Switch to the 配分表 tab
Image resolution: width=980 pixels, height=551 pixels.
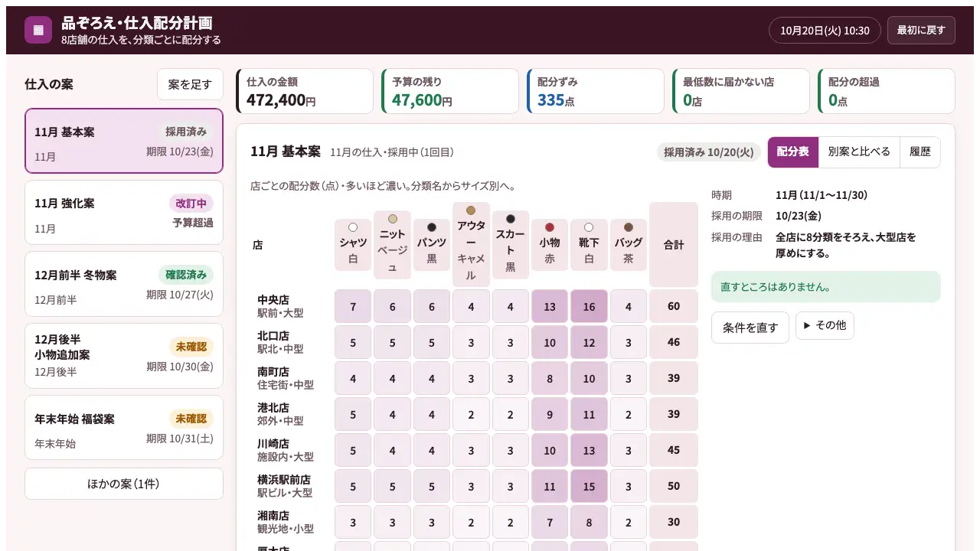(x=793, y=152)
